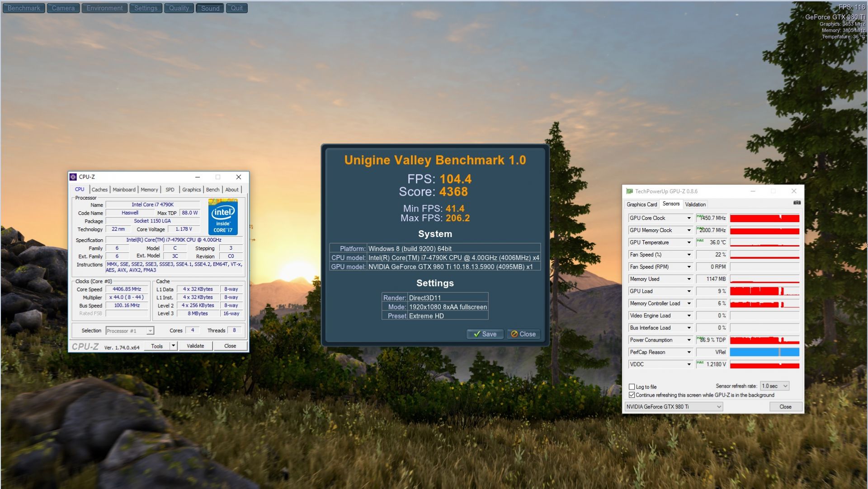Click the GPU Core Clock red graph
This screenshot has width=868, height=489.
tap(764, 218)
